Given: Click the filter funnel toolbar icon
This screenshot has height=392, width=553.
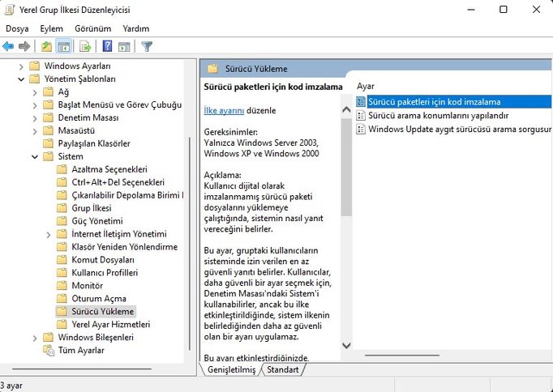Looking at the screenshot, I should point(147,46).
